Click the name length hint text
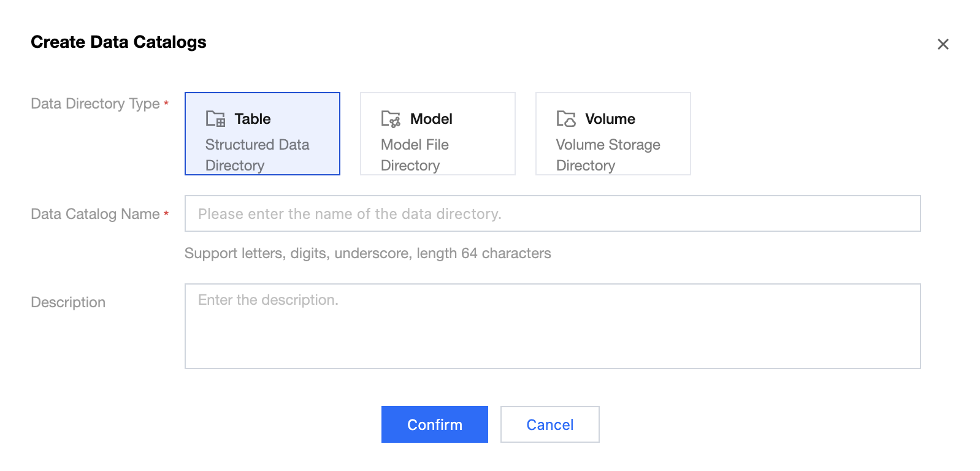The width and height of the screenshot is (980, 471). 367,253
